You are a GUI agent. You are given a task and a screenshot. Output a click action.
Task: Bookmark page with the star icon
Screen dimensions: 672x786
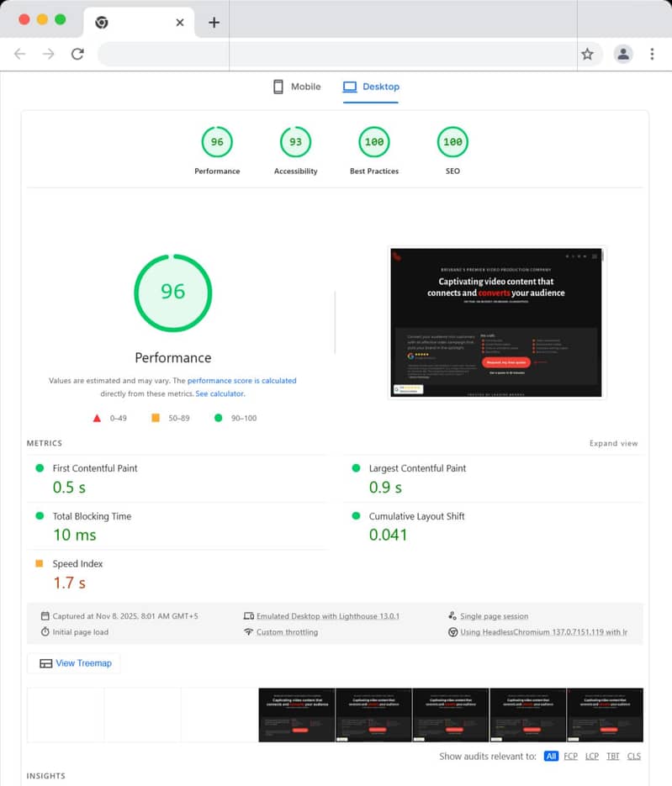pyautogui.click(x=587, y=54)
